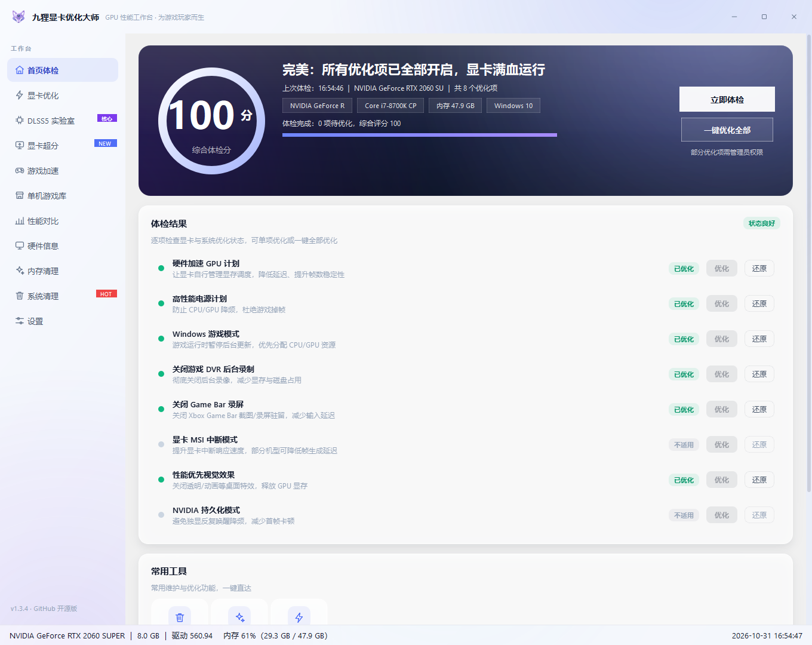Screen dimensions: 812x645
Task: Click 优化 for 关闭游戏 DVR 后台录制
Action: click(x=722, y=374)
